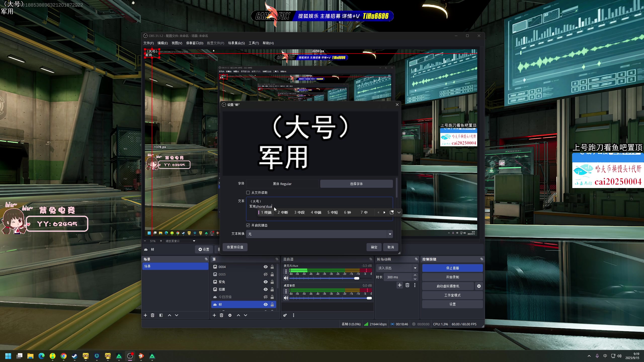Pop out the 混音器 dock panel
Viewport: 644px width, 362px height.
[x=371, y=259]
